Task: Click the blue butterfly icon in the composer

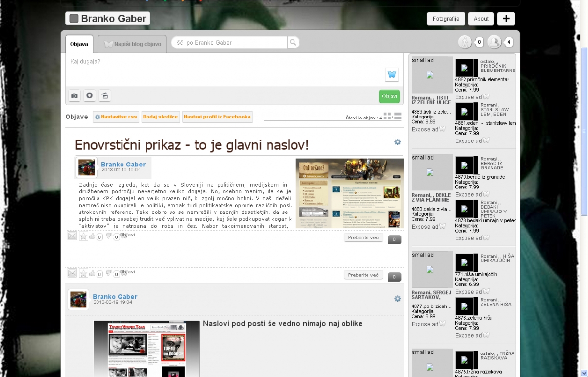Action: 392,74
